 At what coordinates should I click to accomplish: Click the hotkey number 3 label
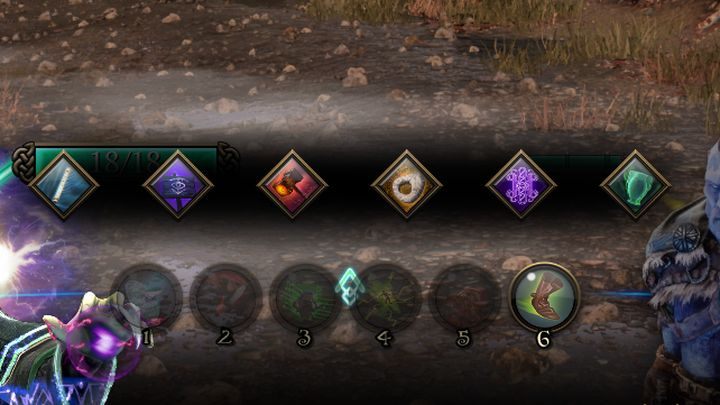click(x=304, y=339)
